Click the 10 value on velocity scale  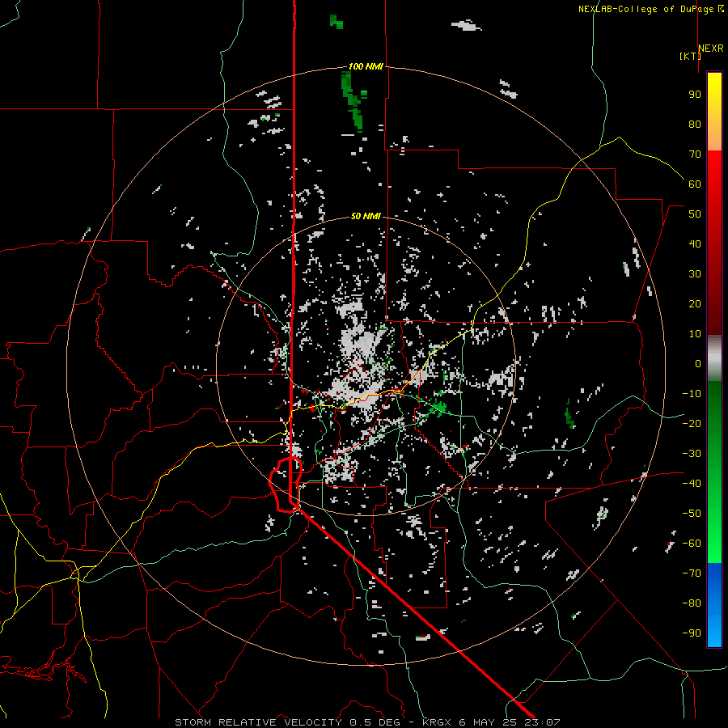point(695,334)
